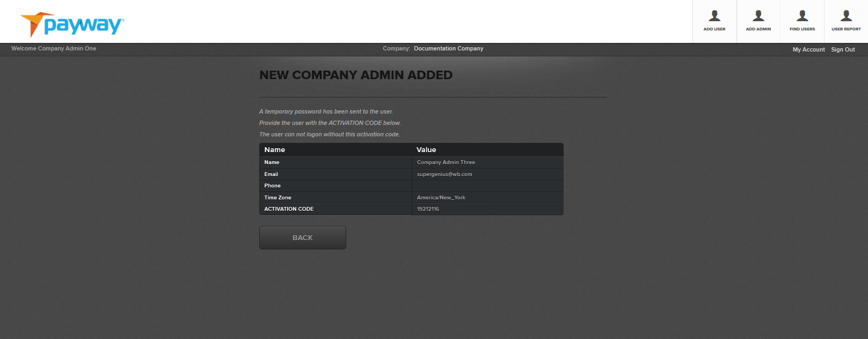This screenshot has width=868, height=339.
Task: Click the empty Phone value cell
Action: point(487,186)
